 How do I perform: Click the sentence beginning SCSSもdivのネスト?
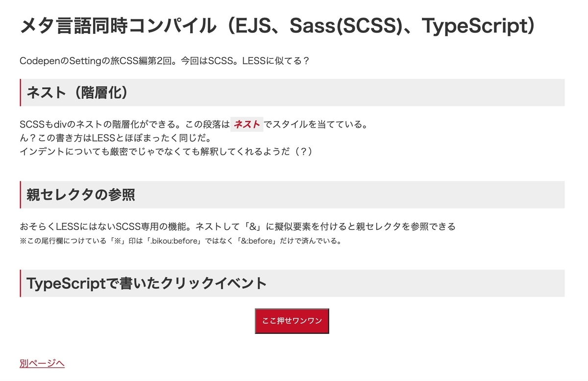coord(194,125)
